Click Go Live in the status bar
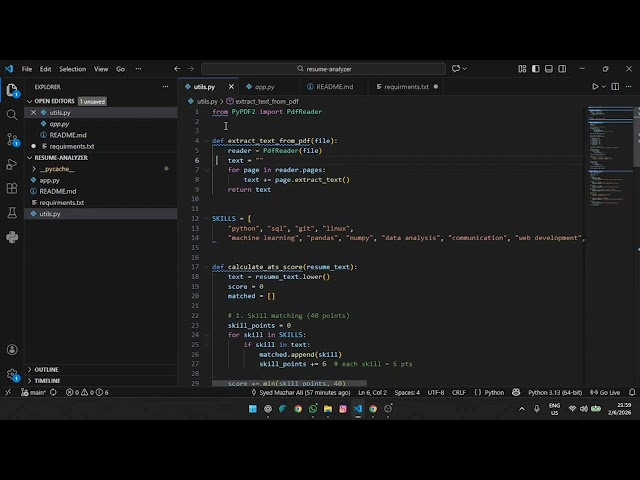This screenshot has height=480, width=640. pos(605,392)
